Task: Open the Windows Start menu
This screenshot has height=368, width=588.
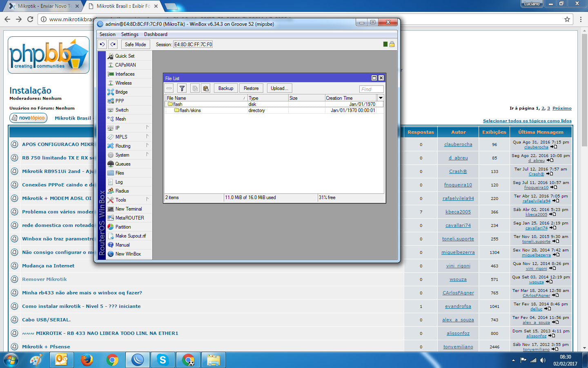Action: click(x=11, y=360)
